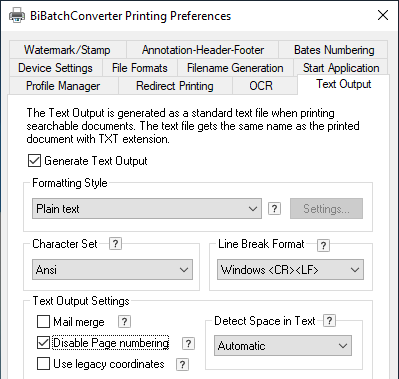Open the Ansi character set dropdown

[x=112, y=269]
